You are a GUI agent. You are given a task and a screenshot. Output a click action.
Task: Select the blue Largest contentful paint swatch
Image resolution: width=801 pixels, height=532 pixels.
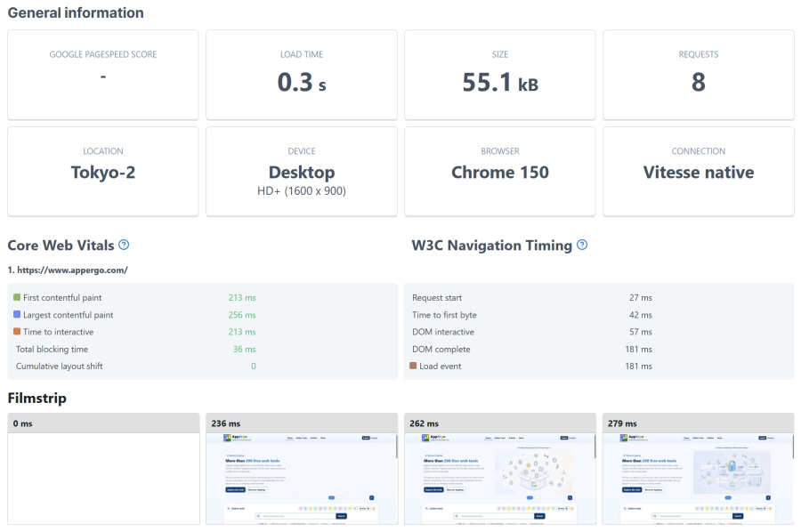pos(17,315)
